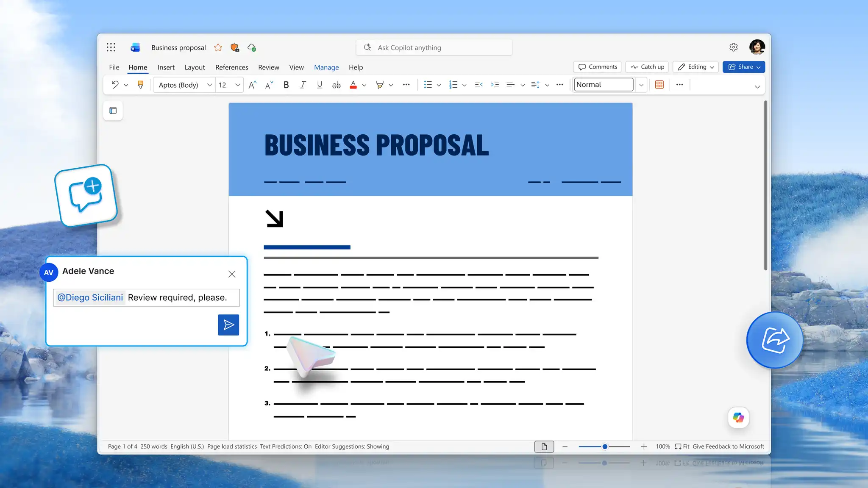
Task: Open the File menu
Action: (114, 67)
